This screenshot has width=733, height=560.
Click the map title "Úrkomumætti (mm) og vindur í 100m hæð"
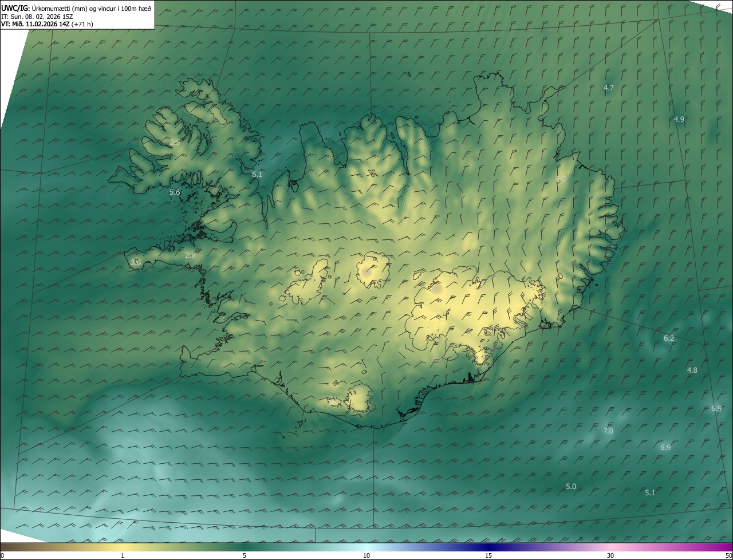click(x=91, y=7)
